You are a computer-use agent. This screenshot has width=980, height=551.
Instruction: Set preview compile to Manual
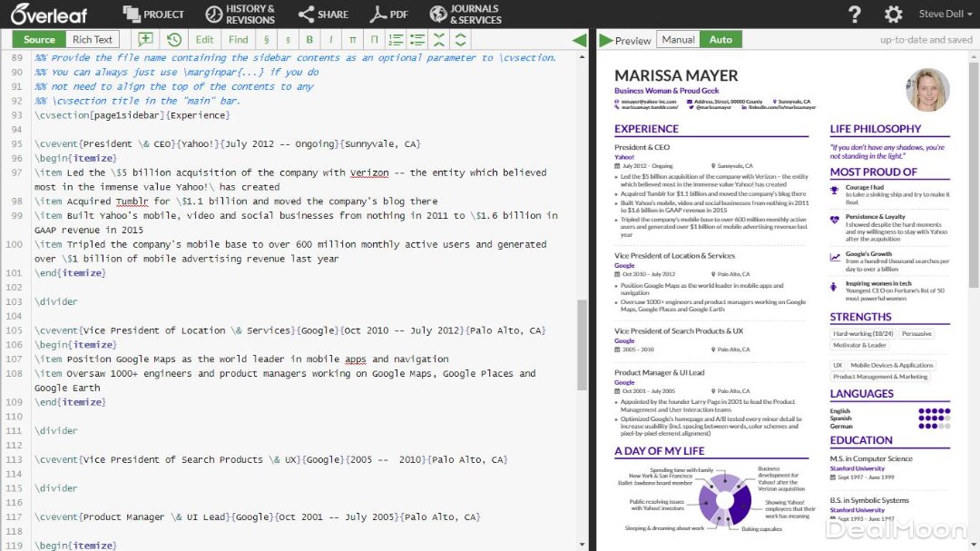point(678,39)
